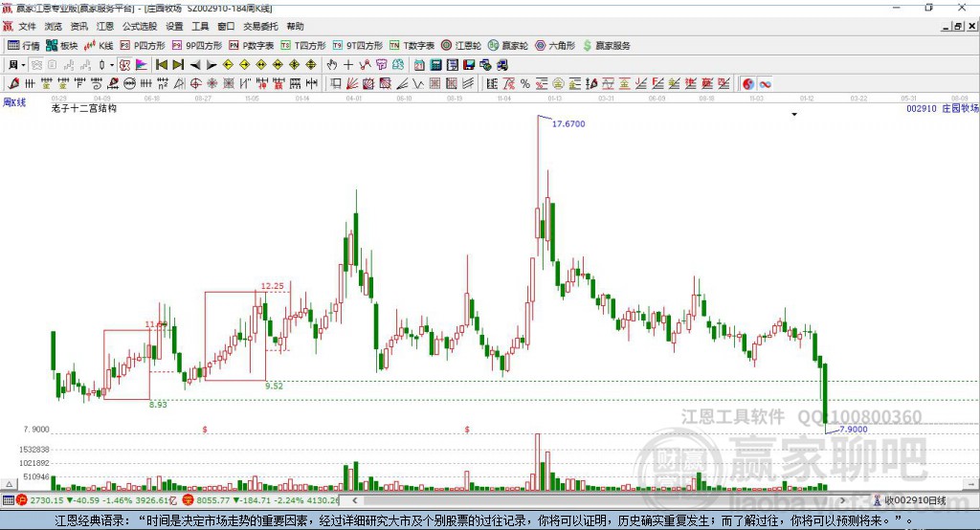The image size is (980, 530).
Task: Open the 9P四方形 tool
Action: pos(197,46)
